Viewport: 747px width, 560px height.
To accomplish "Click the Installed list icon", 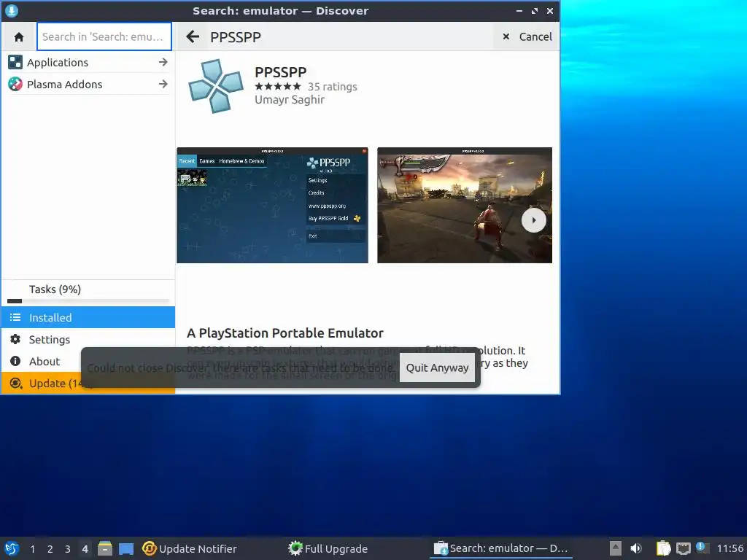I will 15,317.
